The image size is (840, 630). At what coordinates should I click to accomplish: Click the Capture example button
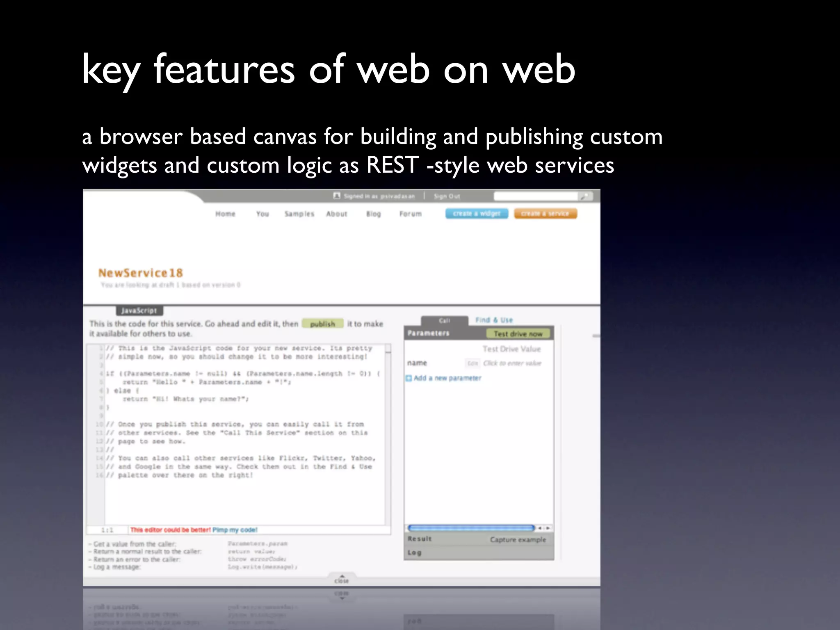pos(518,540)
